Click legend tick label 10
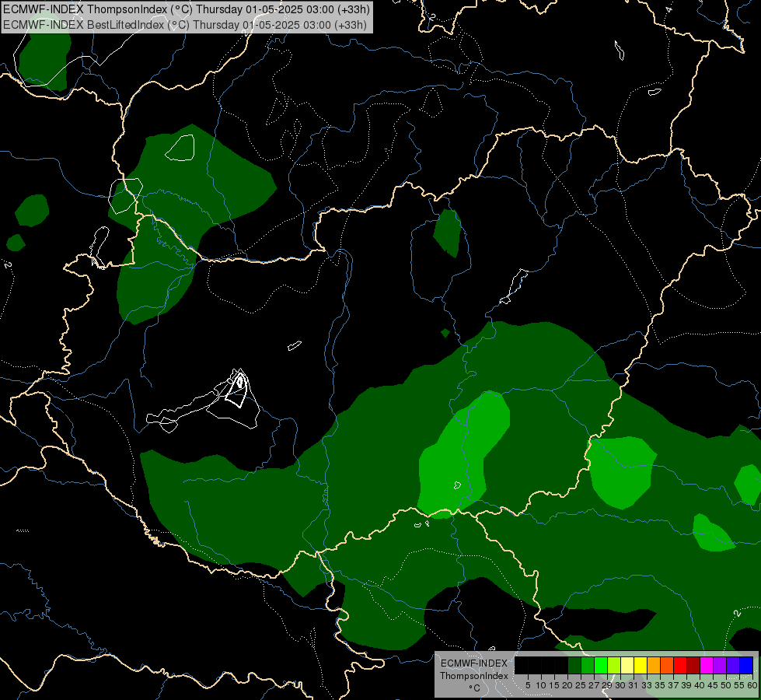 541,685
